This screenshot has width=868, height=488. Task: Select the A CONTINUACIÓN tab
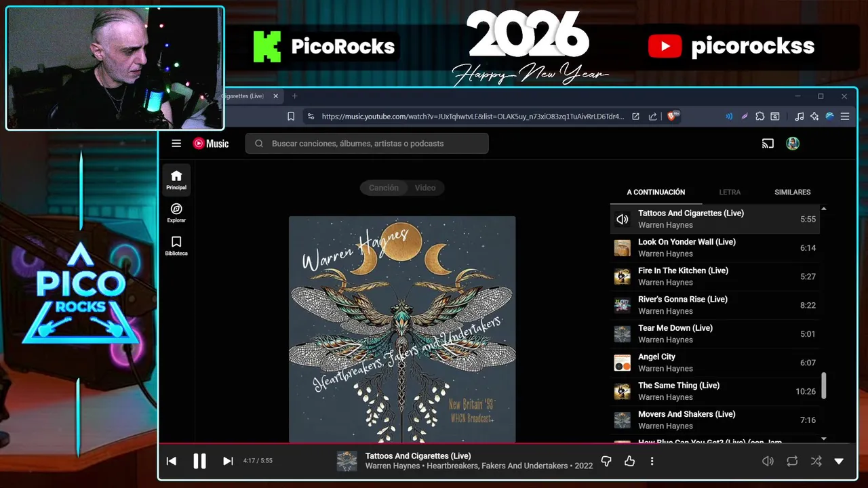tap(656, 192)
